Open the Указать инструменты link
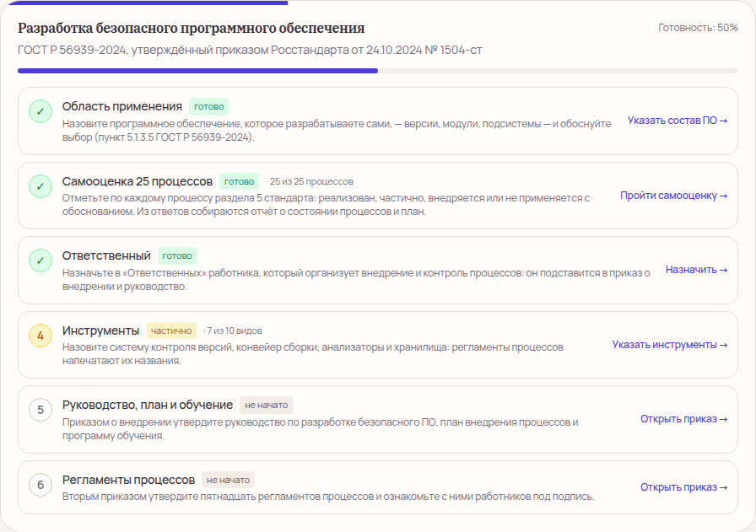The image size is (756, 532). click(x=670, y=345)
